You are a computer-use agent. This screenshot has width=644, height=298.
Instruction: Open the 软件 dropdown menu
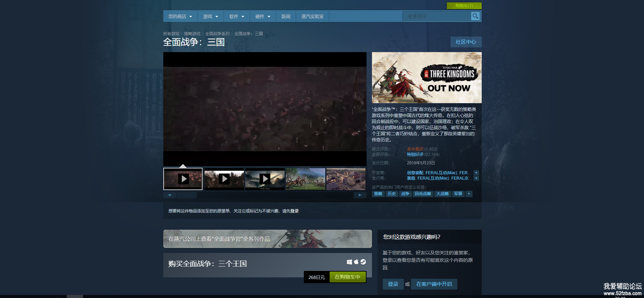(x=237, y=16)
